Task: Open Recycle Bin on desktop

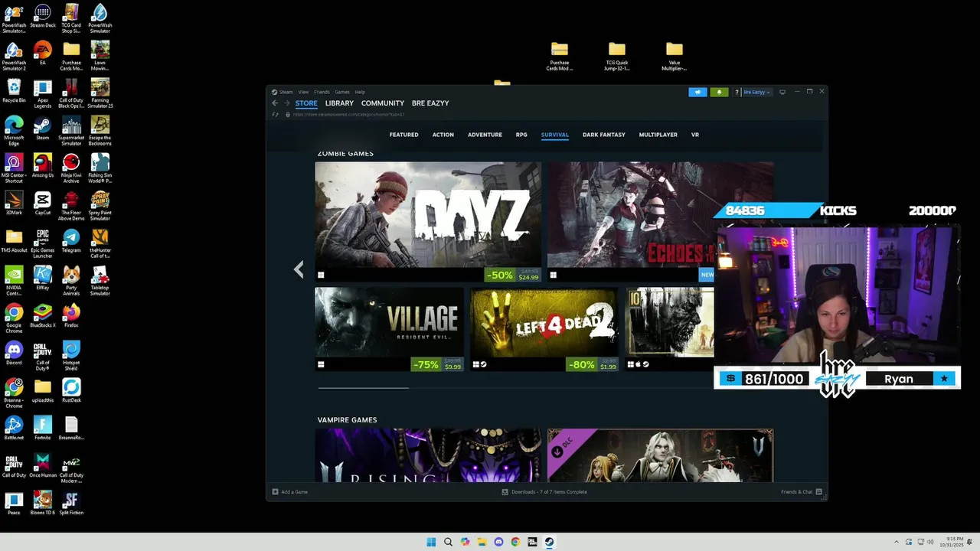Action: (14, 90)
